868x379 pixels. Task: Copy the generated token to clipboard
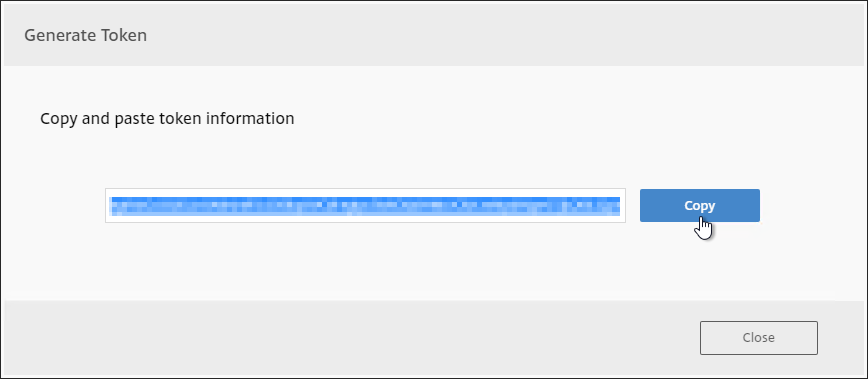point(700,205)
